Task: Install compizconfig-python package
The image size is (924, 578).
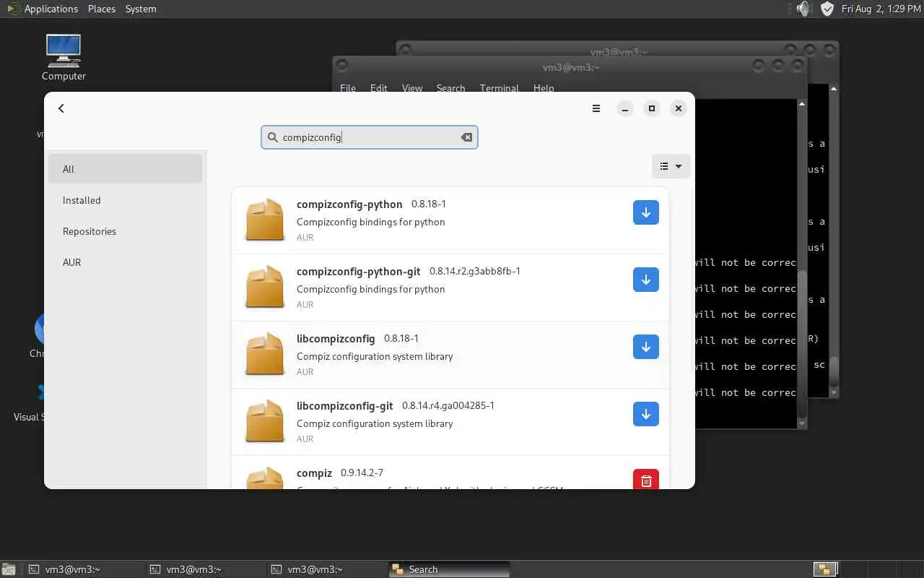Action: tap(646, 212)
